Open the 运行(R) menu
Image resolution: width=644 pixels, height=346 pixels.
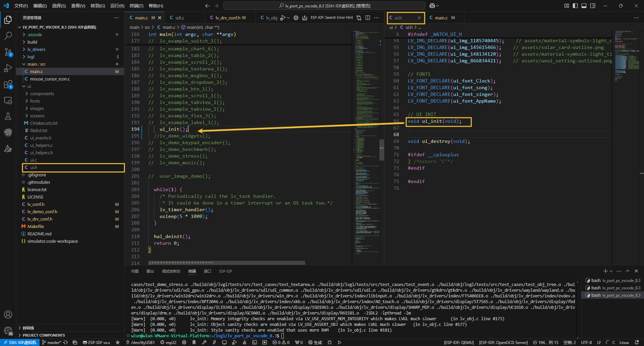(x=117, y=6)
